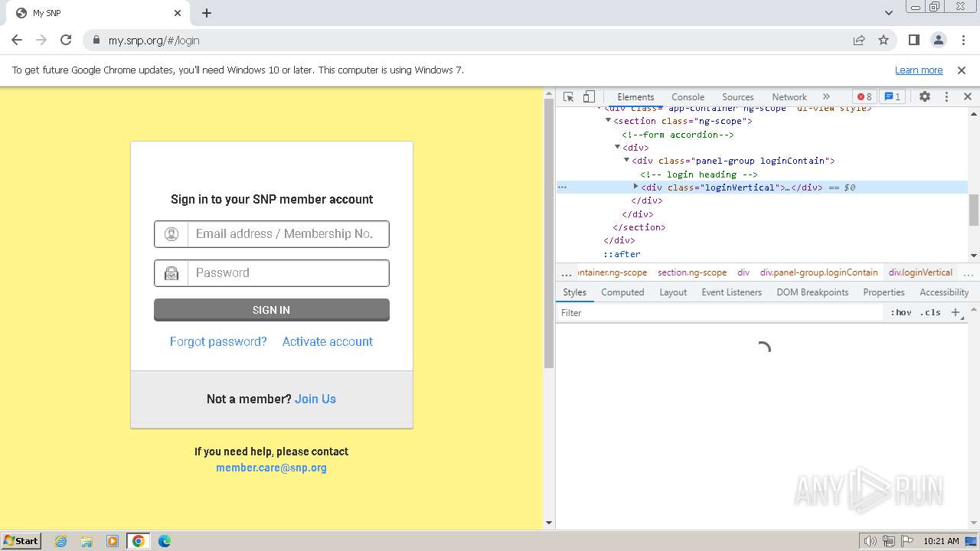Toggle .cls element classes panel
Viewport: 980px width, 551px height.
tap(930, 312)
